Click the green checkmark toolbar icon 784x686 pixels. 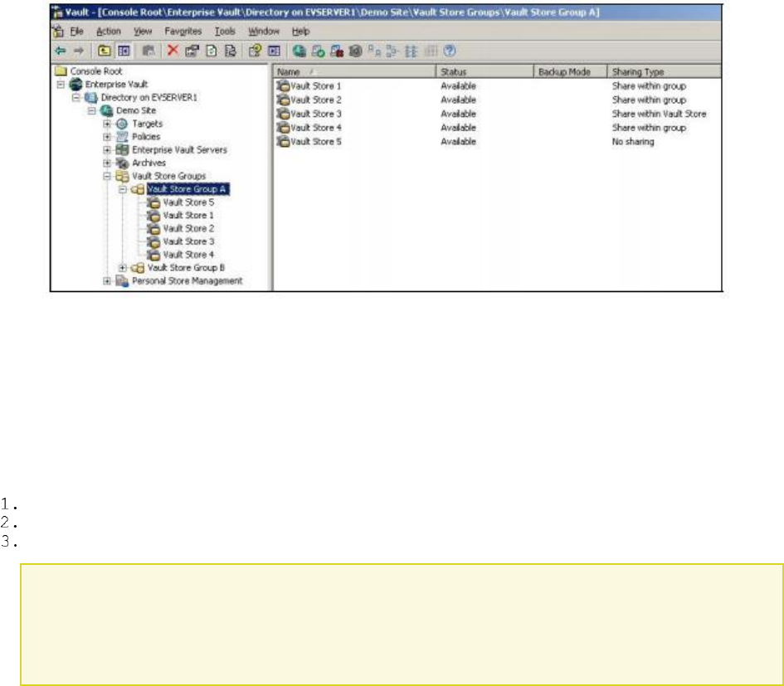(x=318, y=51)
